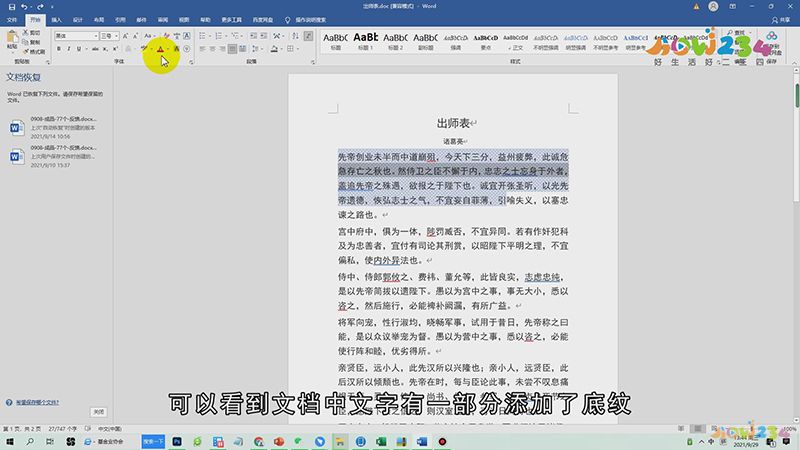The width and height of the screenshot is (800, 450).
Task: Apply the 标题 2 heading style
Action: [x=395, y=41]
